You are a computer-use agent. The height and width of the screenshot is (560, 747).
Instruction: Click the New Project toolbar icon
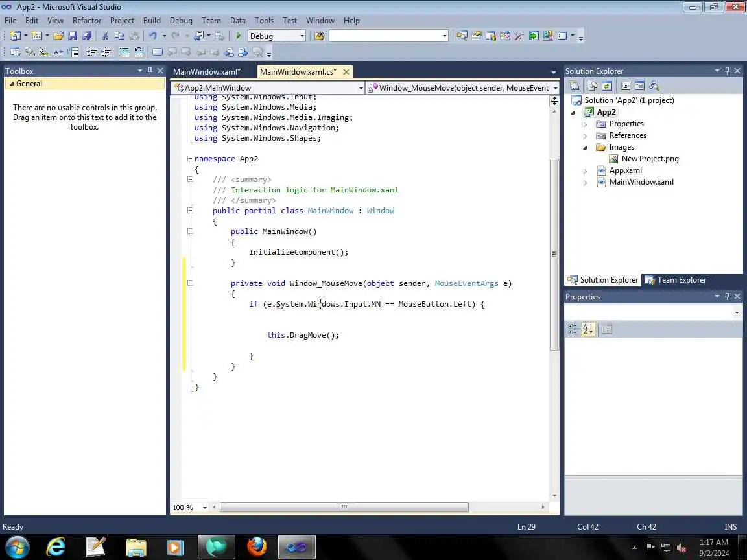(16, 36)
